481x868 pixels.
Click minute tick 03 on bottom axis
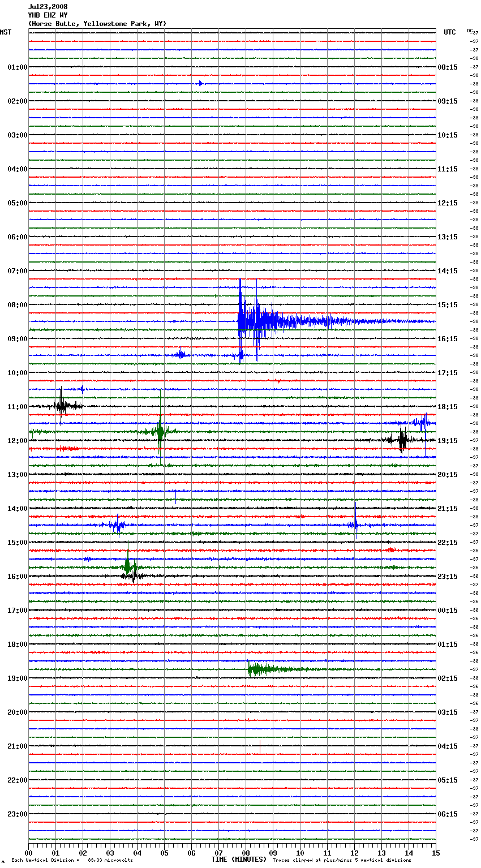coord(110,853)
